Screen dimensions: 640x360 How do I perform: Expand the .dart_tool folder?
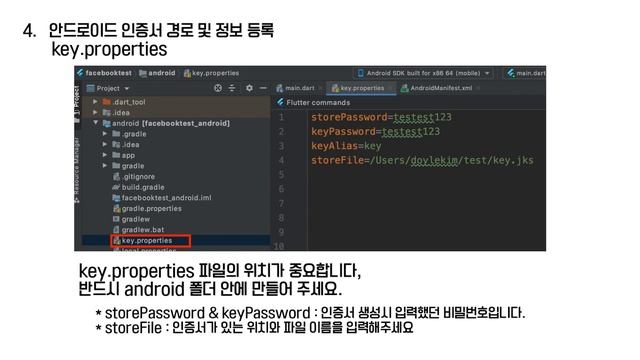pyautogui.click(x=95, y=102)
